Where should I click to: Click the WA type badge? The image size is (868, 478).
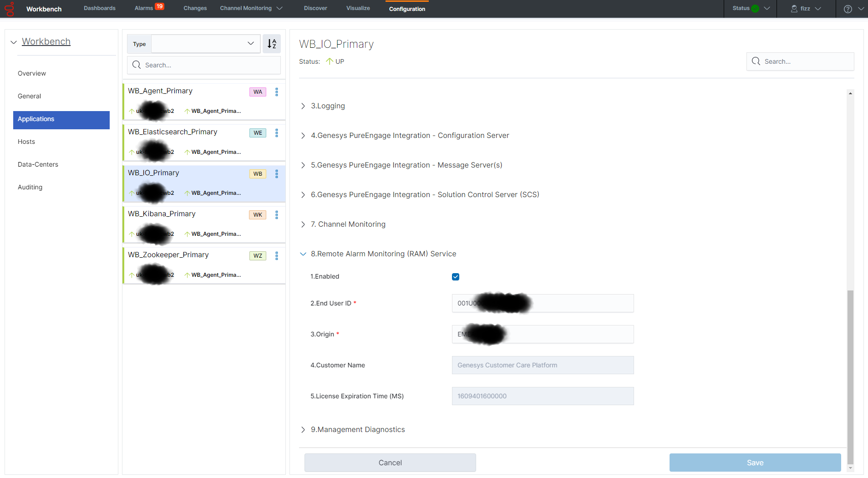tap(258, 92)
